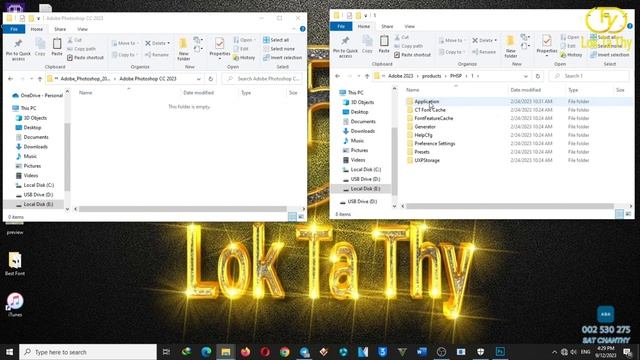Screen dimensions: 640x360
Task: Select UXPStorage folder in right window
Action: (427, 160)
